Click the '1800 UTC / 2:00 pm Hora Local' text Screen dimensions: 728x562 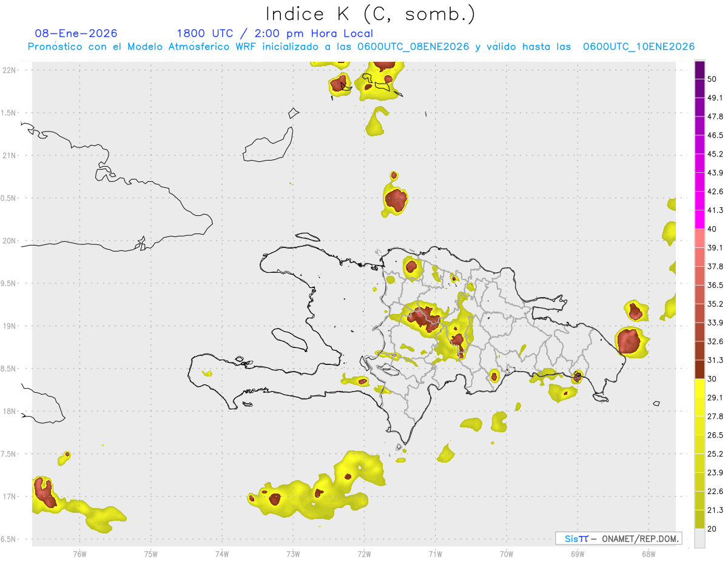click(x=275, y=33)
